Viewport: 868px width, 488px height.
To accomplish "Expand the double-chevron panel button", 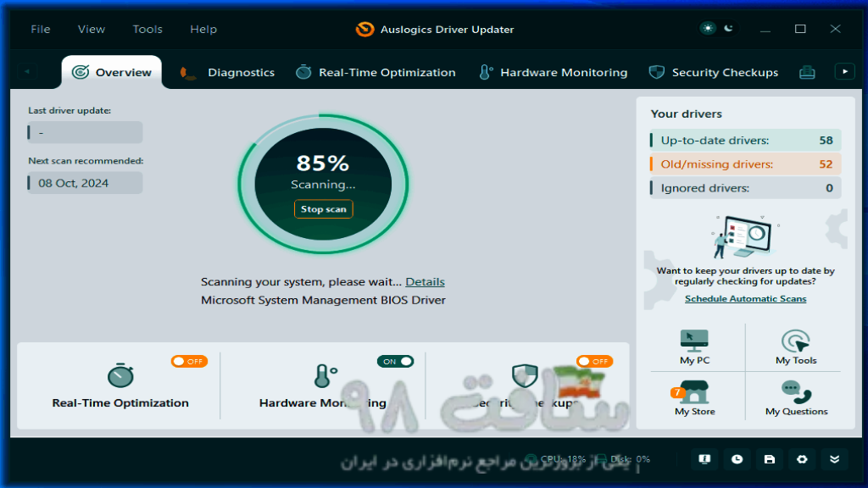I will (x=835, y=459).
